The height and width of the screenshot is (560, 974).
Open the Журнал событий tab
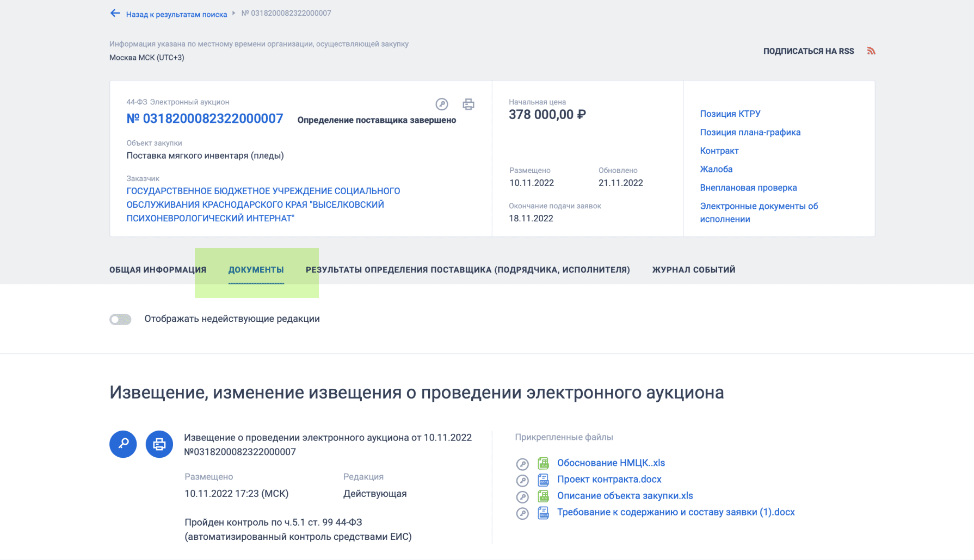click(x=694, y=270)
